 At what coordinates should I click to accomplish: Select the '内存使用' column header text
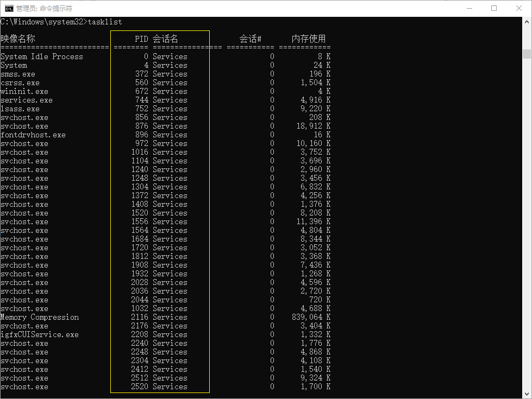click(309, 39)
